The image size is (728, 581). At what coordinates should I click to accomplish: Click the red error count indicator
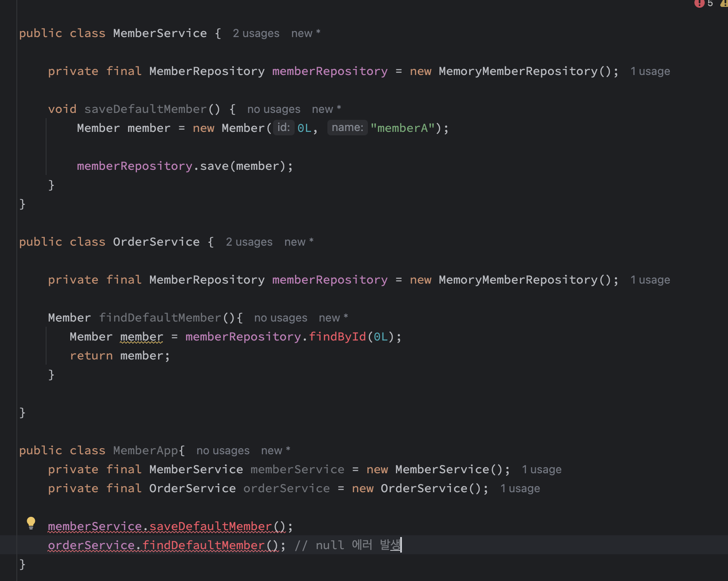coord(704,3)
